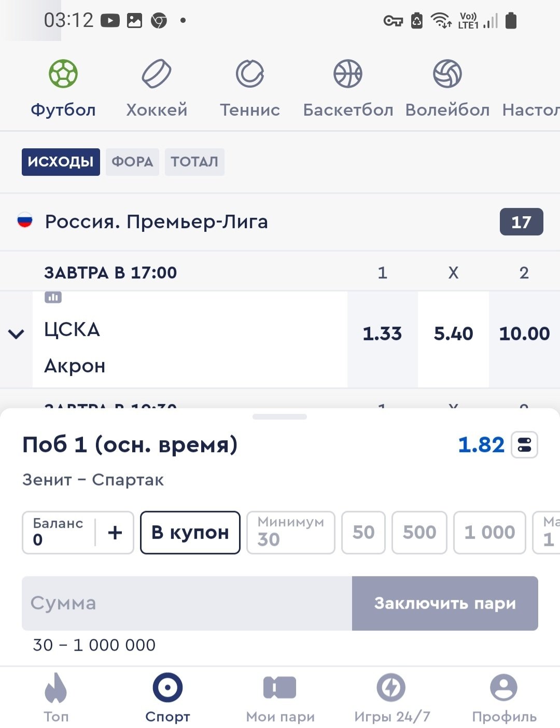This screenshot has height=728, width=560.
Task: Open the CSKA–Akron match statistics icon
Action: click(53, 298)
